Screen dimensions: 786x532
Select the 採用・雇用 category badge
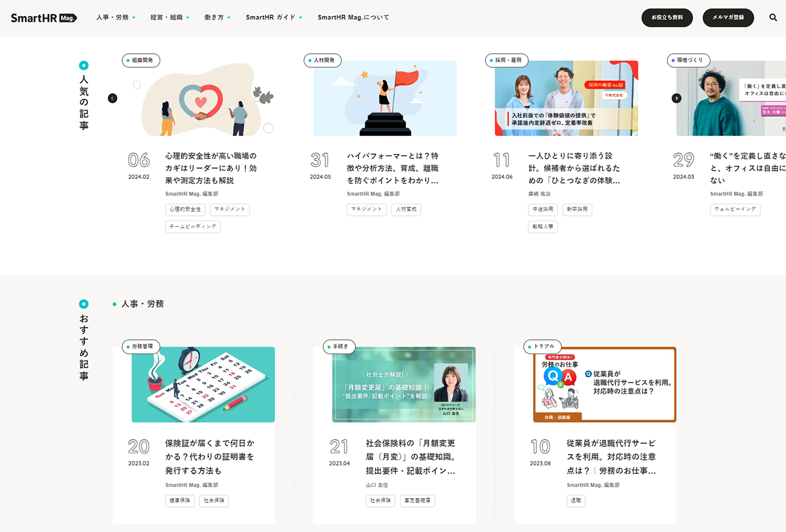pos(507,60)
